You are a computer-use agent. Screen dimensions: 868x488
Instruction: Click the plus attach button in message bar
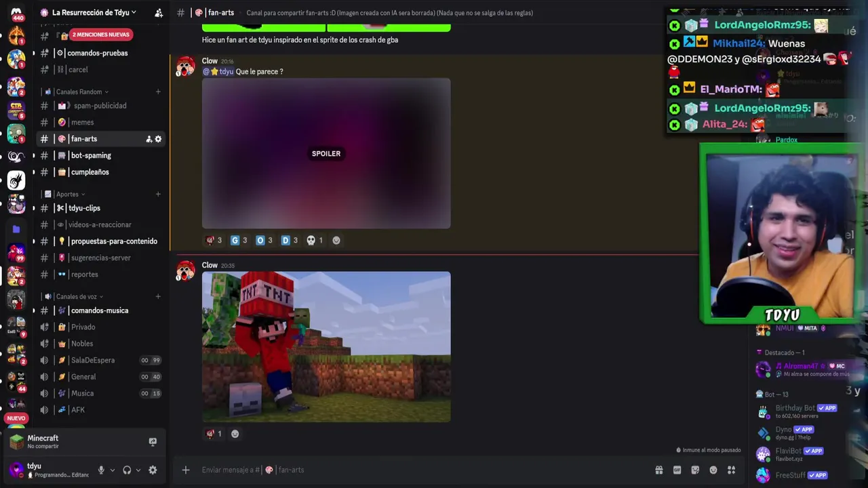(186, 470)
